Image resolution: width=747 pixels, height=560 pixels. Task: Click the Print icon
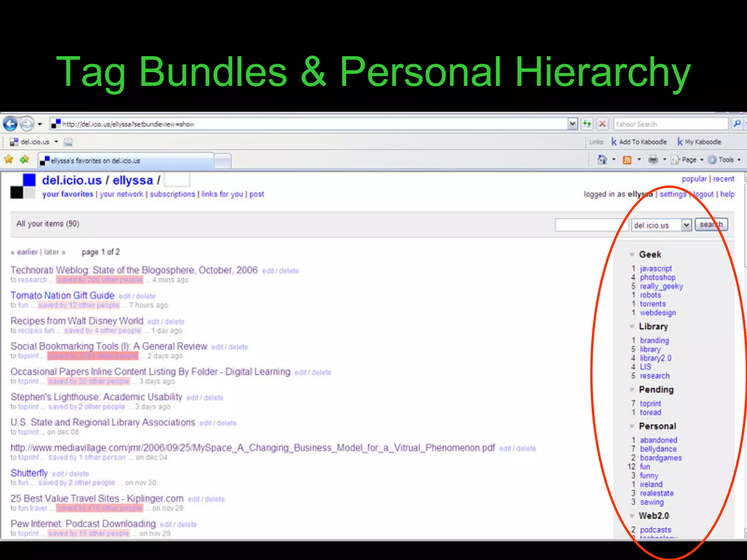(653, 160)
